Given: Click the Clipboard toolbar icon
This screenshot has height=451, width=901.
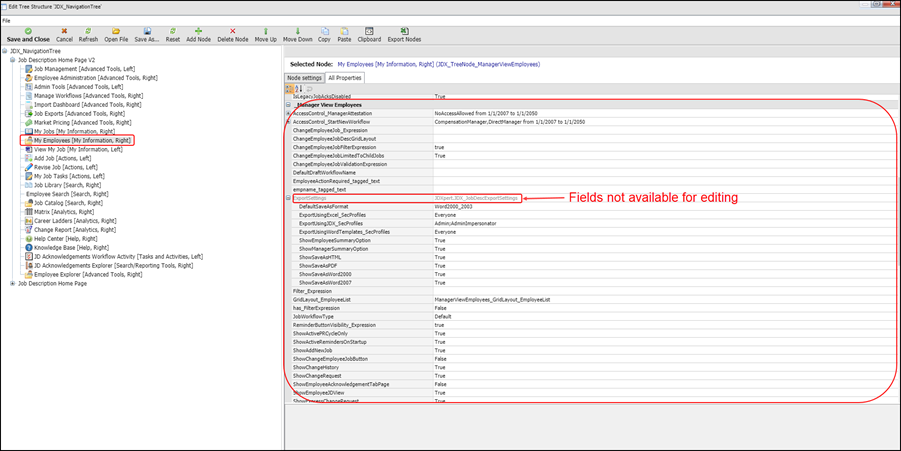Looking at the screenshot, I should tap(369, 32).
